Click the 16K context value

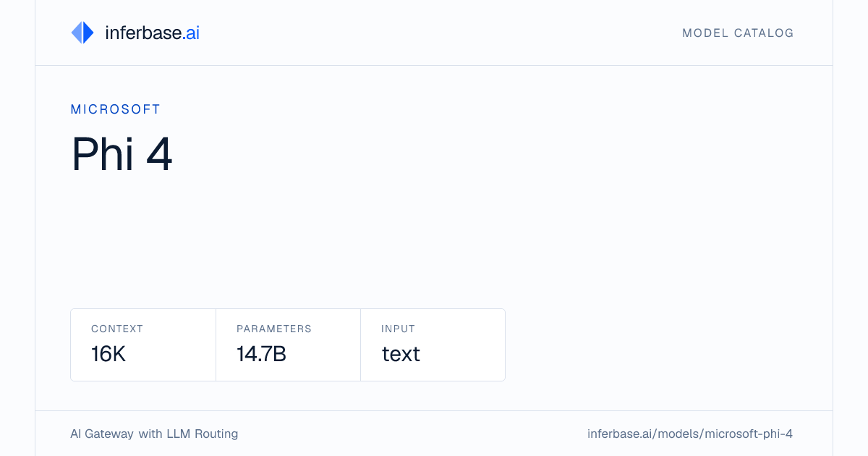coord(109,354)
